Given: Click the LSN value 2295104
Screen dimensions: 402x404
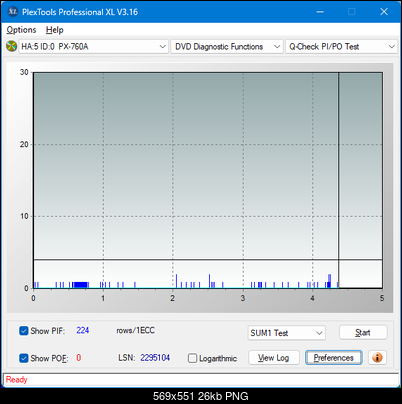Looking at the screenshot, I should pyautogui.click(x=155, y=358).
